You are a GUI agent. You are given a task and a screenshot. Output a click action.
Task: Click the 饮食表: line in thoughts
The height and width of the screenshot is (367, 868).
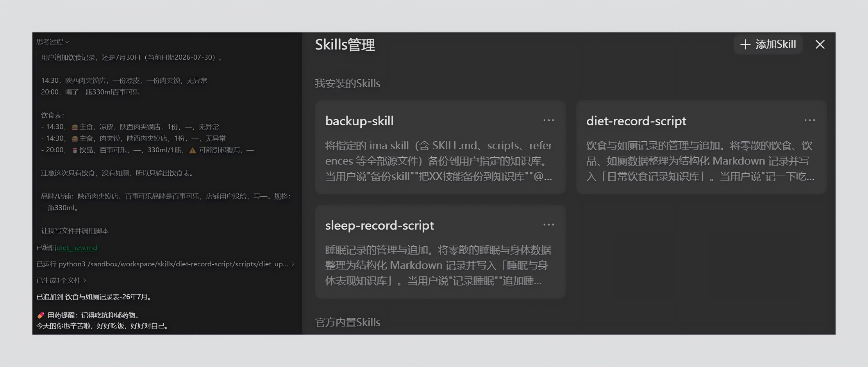(52, 115)
